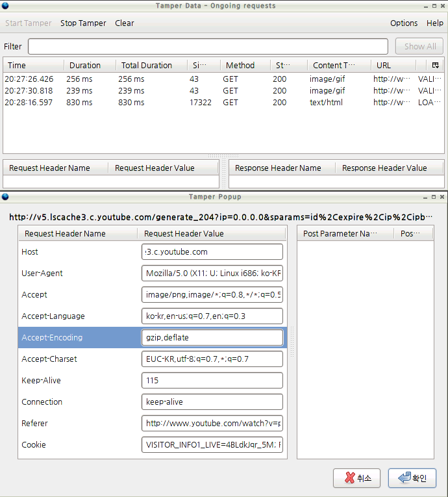This screenshot has height=497, width=448.
Task: Click the St… status column header
Action: [x=289, y=66]
